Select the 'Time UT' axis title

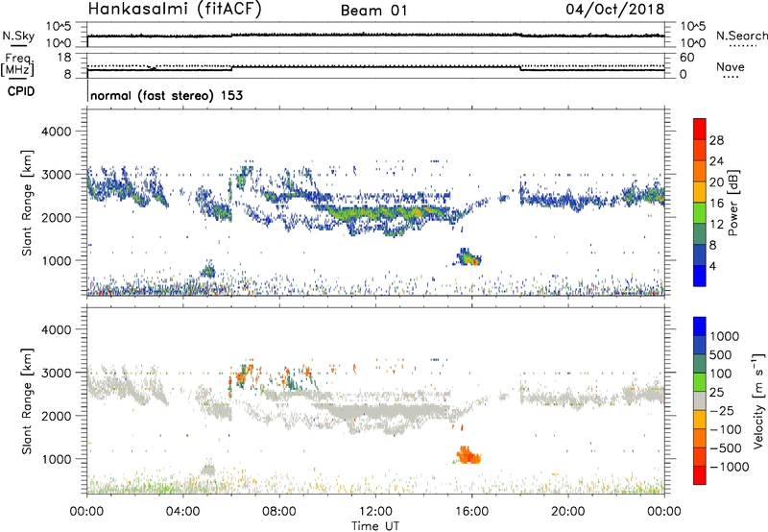[x=375, y=526]
